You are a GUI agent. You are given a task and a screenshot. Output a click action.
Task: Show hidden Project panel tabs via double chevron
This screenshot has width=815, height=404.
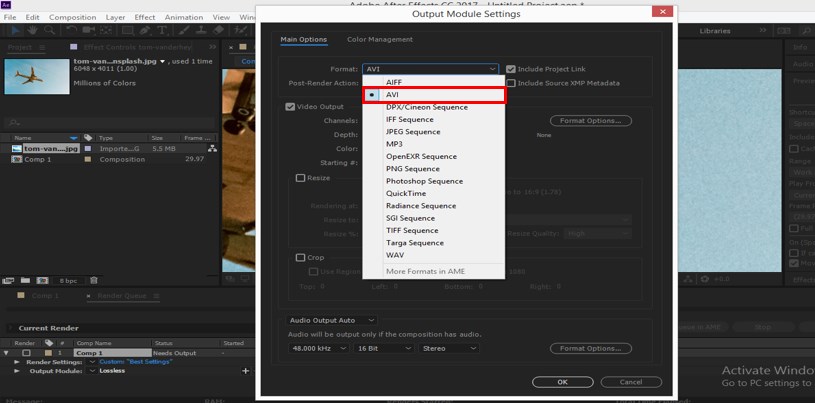213,47
